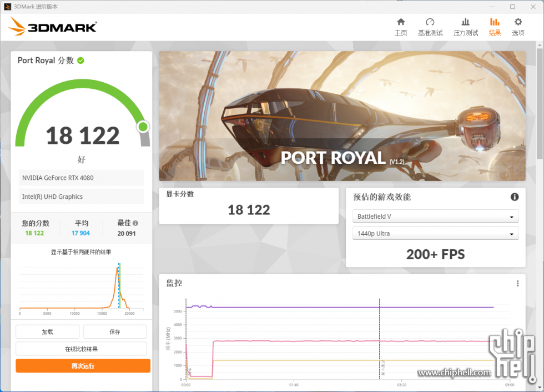Switch to the 基准测试 benchmarks tab
The height and width of the screenshot is (392, 544).
[430, 27]
